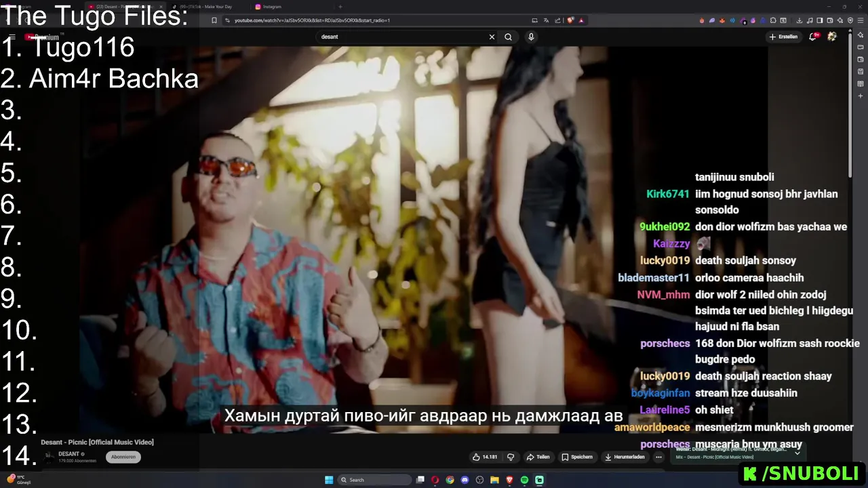
Task: Toggle the browser sidebar panel icon
Action: click(820, 20)
